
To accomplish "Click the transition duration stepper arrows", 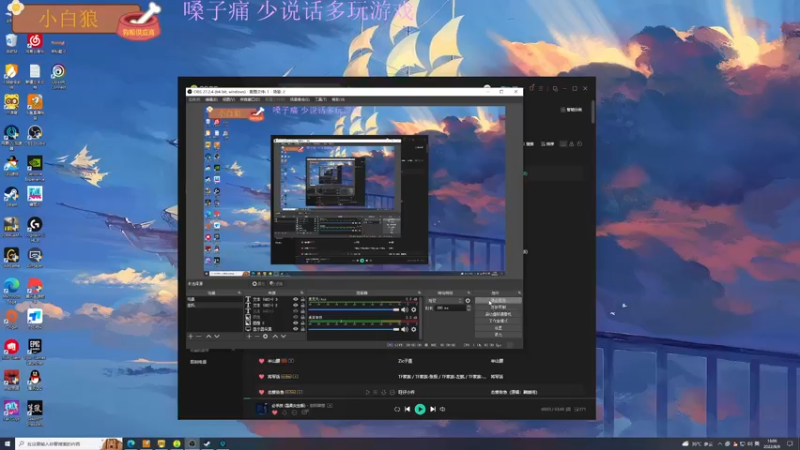I will tap(468, 308).
